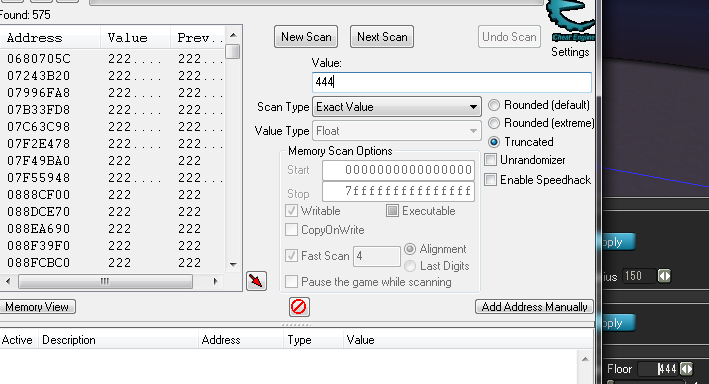
Task: Start a New Scan
Action: tap(306, 37)
